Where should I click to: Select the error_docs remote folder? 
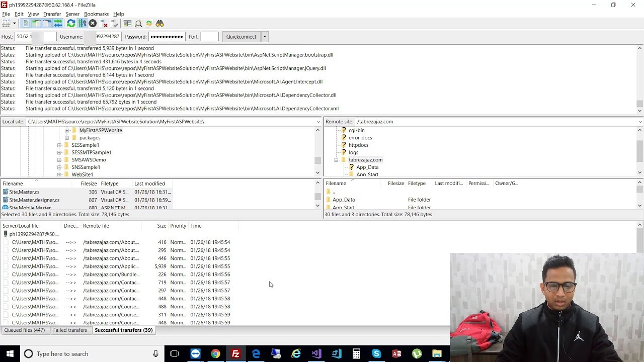360,138
